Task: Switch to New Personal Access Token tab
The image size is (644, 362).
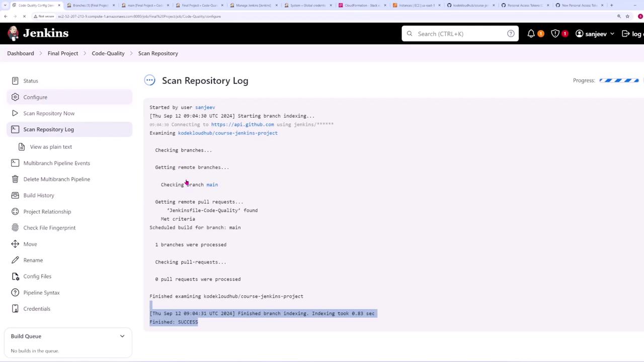Action: click(x=579, y=5)
